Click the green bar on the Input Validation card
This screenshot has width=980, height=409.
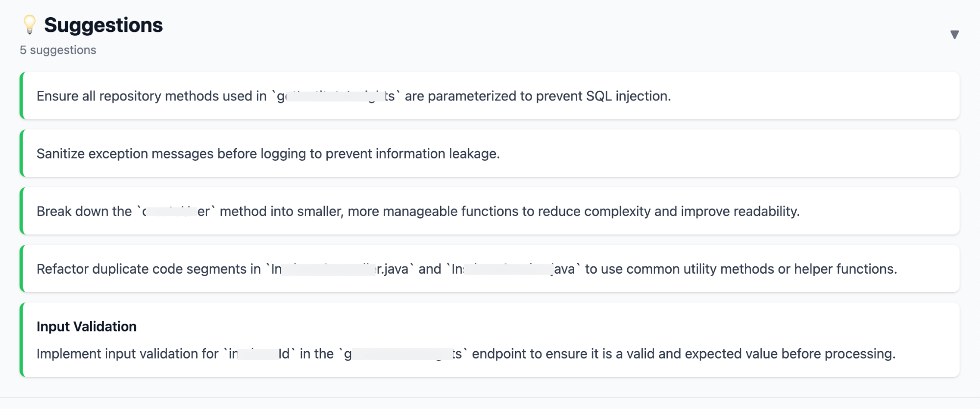point(23,338)
